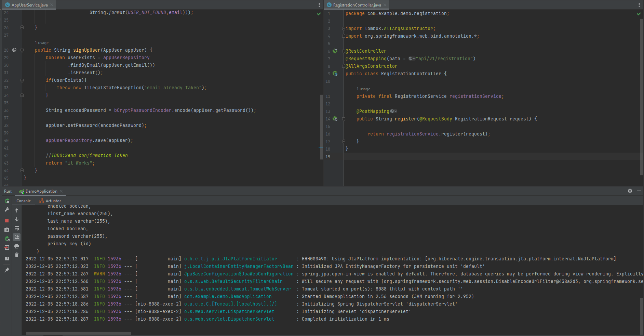Click inspection checkmark in AppUserService editor
The height and width of the screenshot is (336, 644).
click(x=319, y=14)
